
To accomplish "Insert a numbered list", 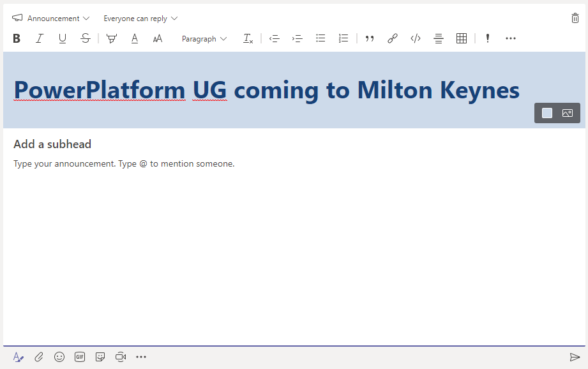I will click(343, 38).
